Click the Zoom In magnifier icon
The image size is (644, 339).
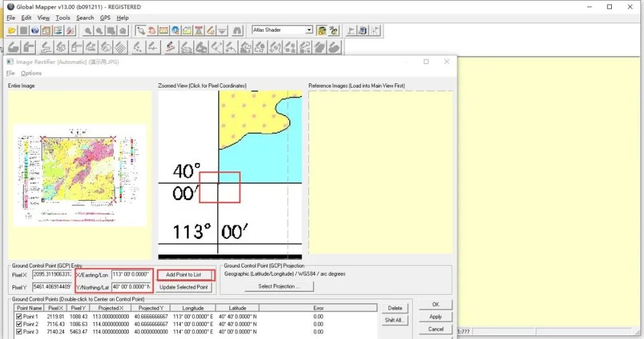tap(88, 31)
